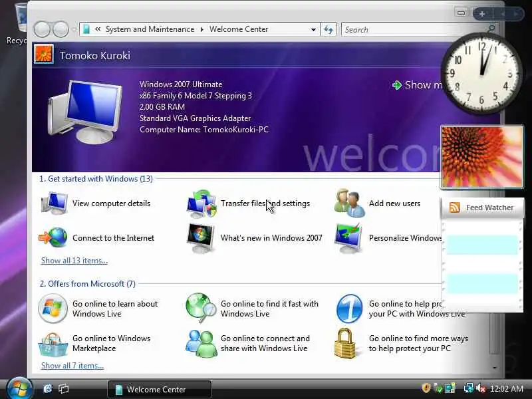532x399 pixels.
Task: Click the Feed Watcher gadget title
Action: tap(489, 207)
